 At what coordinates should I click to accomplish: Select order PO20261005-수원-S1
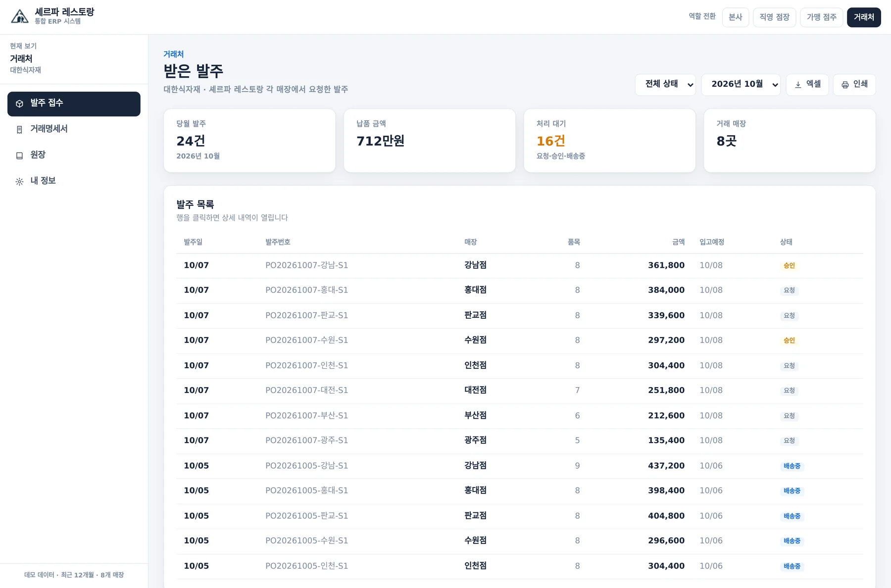[x=520, y=541]
